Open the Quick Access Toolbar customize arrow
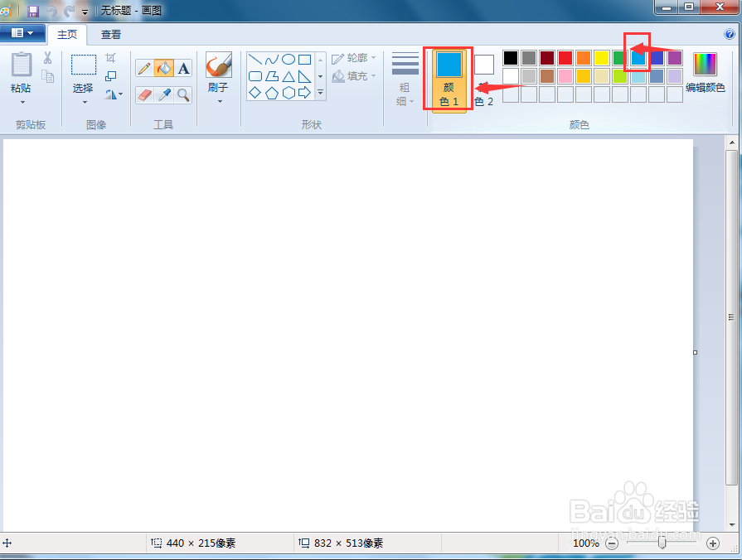Viewport: 742px width, 560px height. click(x=85, y=12)
